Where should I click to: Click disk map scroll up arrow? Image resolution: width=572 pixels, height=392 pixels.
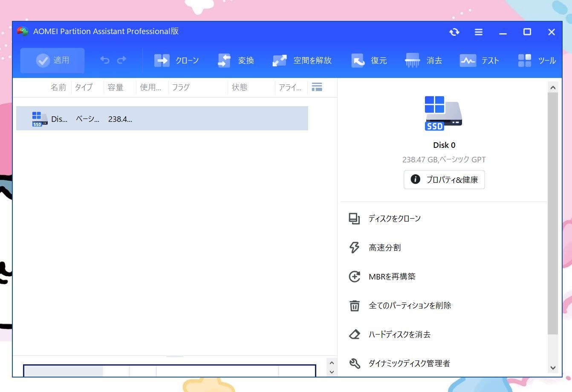(332, 363)
